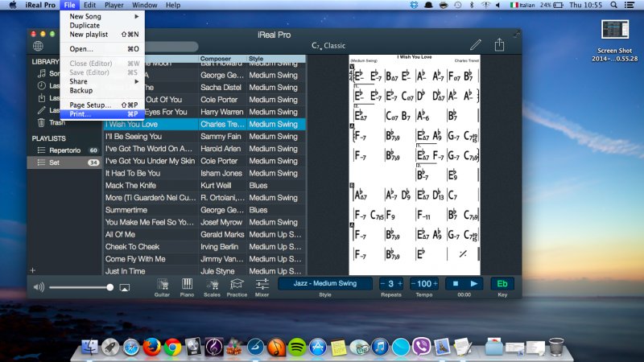Screen dimensions: 644x362
Task: Click the share icon in toolbar
Action: point(499,45)
